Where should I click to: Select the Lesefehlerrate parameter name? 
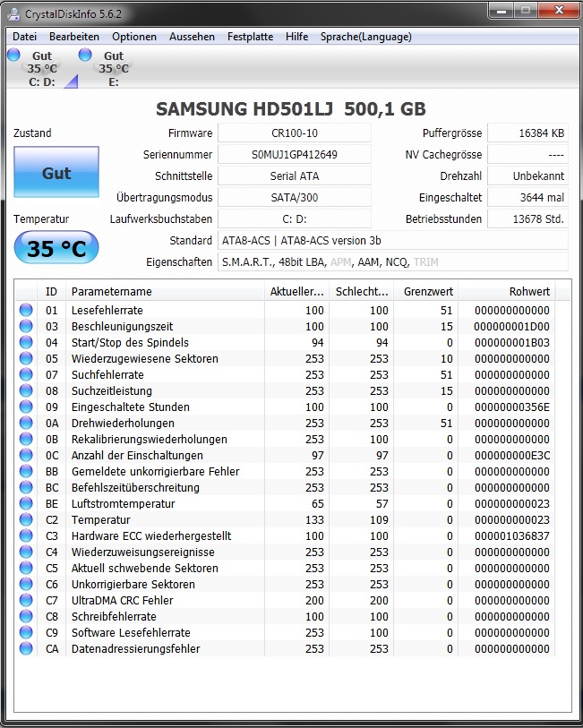click(107, 310)
